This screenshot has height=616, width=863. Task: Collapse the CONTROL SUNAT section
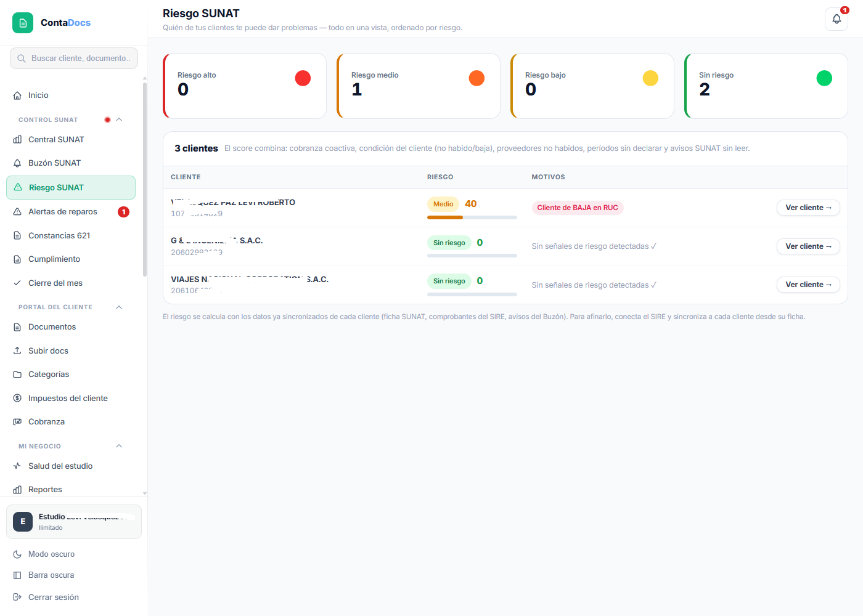tap(119, 120)
